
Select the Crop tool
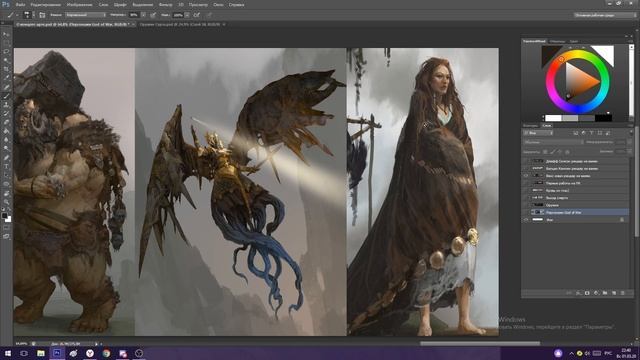(x=6, y=69)
